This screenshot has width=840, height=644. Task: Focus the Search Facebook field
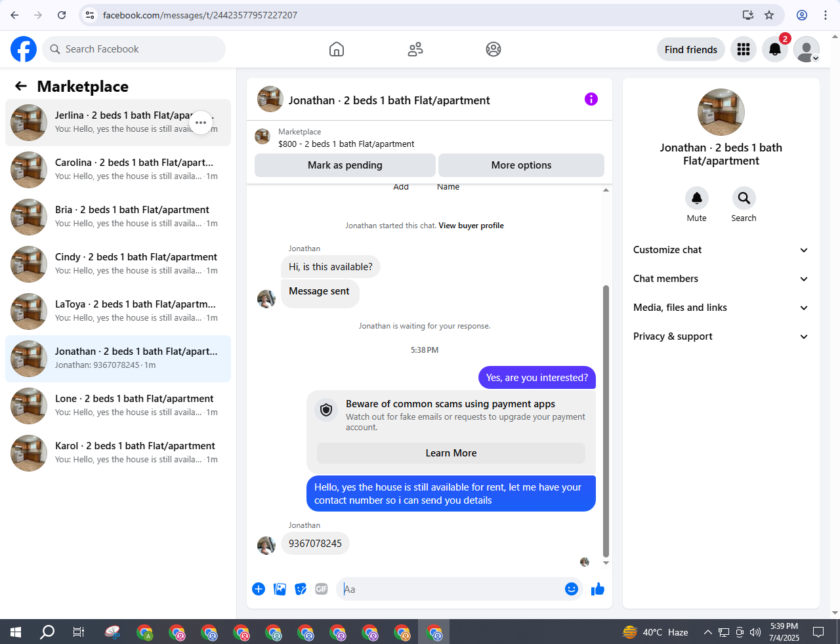click(x=135, y=49)
